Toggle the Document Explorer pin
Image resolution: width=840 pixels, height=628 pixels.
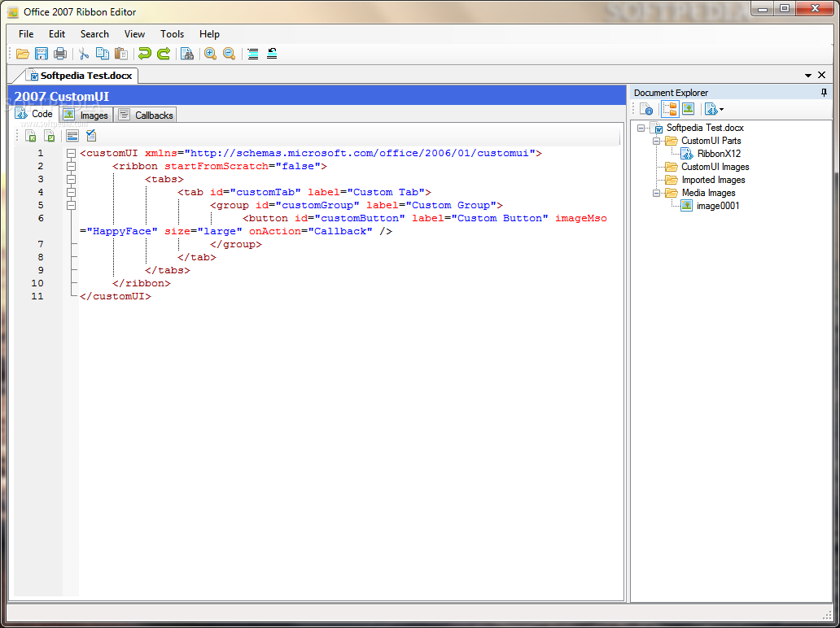point(824,93)
